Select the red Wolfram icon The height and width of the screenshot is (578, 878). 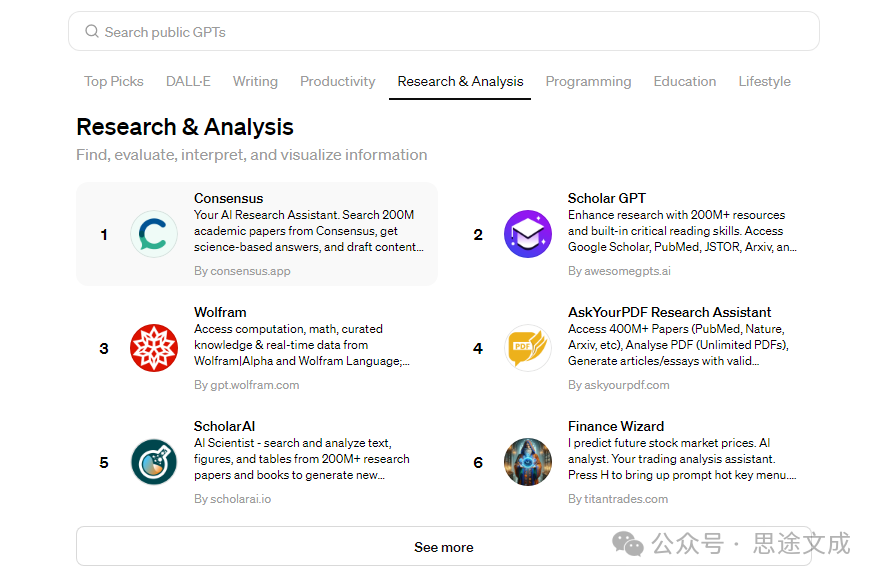pyautogui.click(x=154, y=349)
